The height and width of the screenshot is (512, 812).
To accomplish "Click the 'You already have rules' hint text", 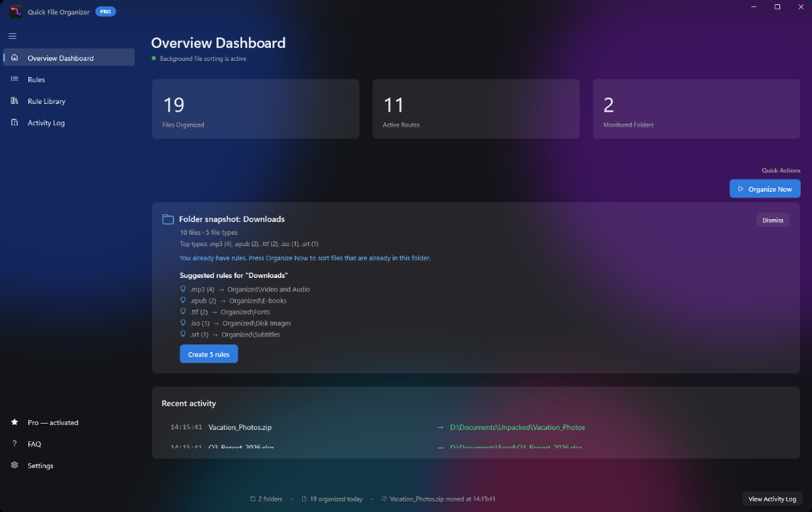I will [305, 258].
